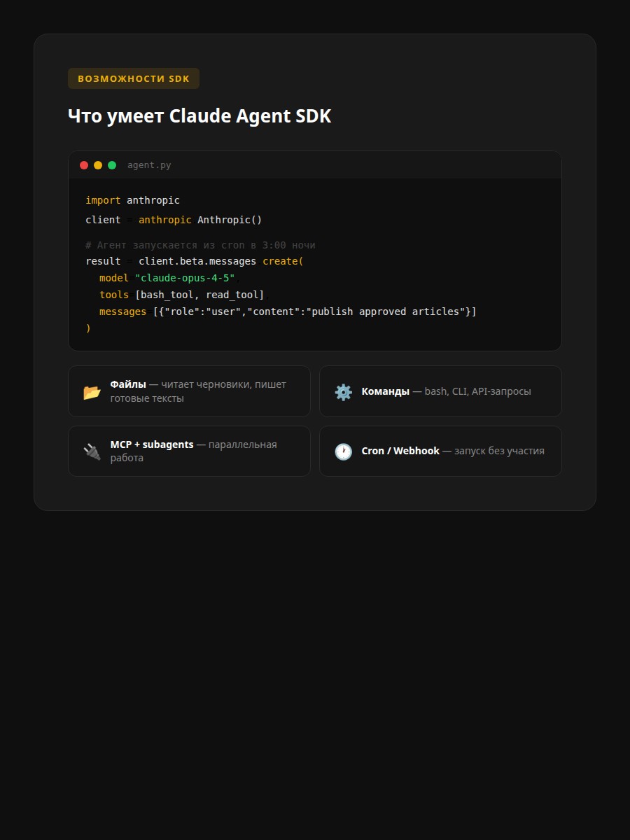Click the open folder icon beside Файлы
Image resolution: width=630 pixels, height=840 pixels.
point(92,392)
